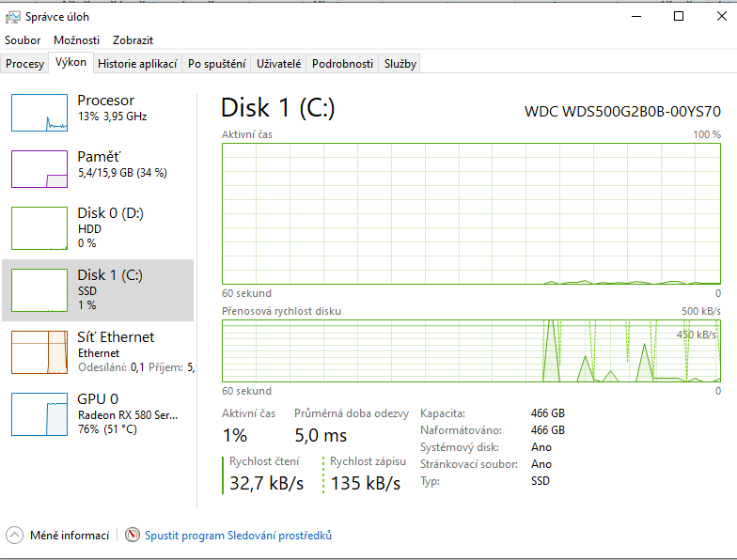Select the Síť Ethernet graph thumbnail
This screenshot has height=560, width=737.
click(x=39, y=352)
